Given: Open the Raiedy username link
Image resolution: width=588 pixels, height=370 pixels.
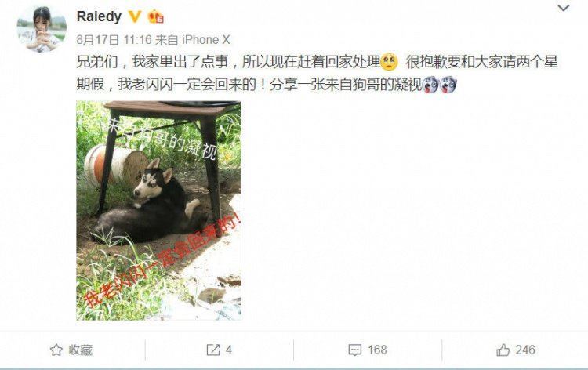Looking at the screenshot, I should pos(99,16).
